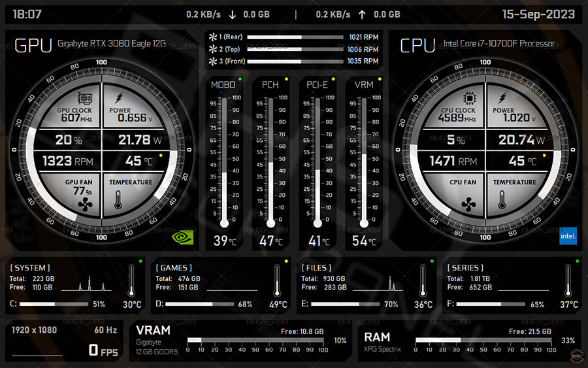Click the Free: 10.8 GB VRAM text
Screen dimensions: 588x368
tap(302, 331)
